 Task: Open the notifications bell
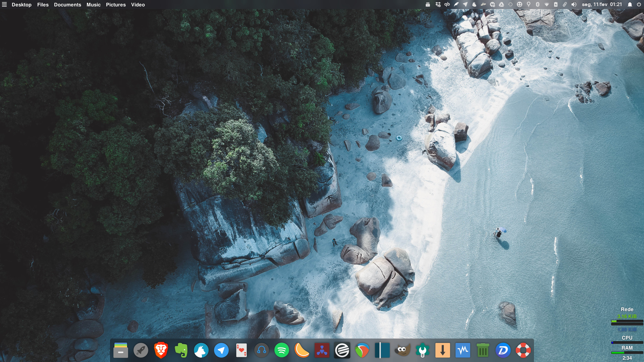pos(630,5)
